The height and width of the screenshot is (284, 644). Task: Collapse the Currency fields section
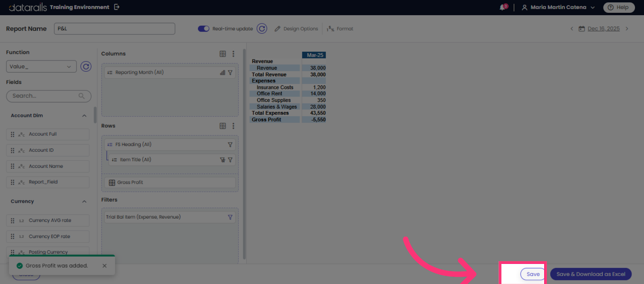point(84,201)
